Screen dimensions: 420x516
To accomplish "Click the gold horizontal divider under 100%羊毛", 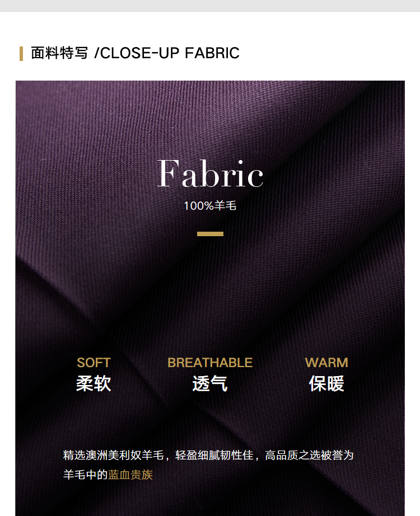I will (210, 234).
